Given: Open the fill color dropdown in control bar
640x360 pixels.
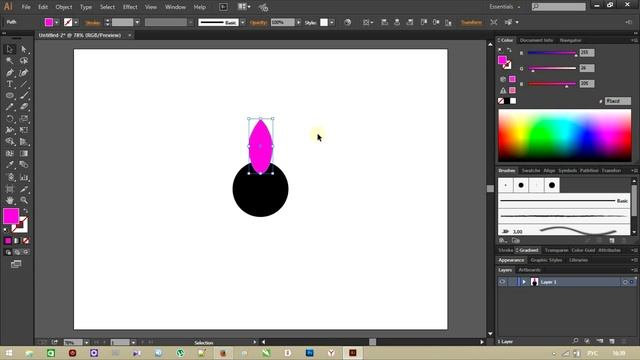Looking at the screenshot, I should click(57, 22).
